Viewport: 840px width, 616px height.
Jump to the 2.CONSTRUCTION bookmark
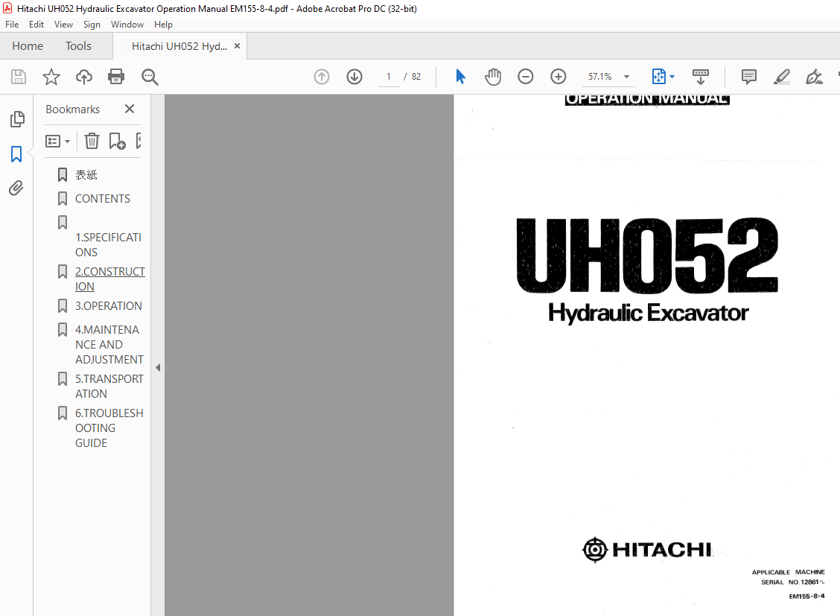[x=109, y=279]
